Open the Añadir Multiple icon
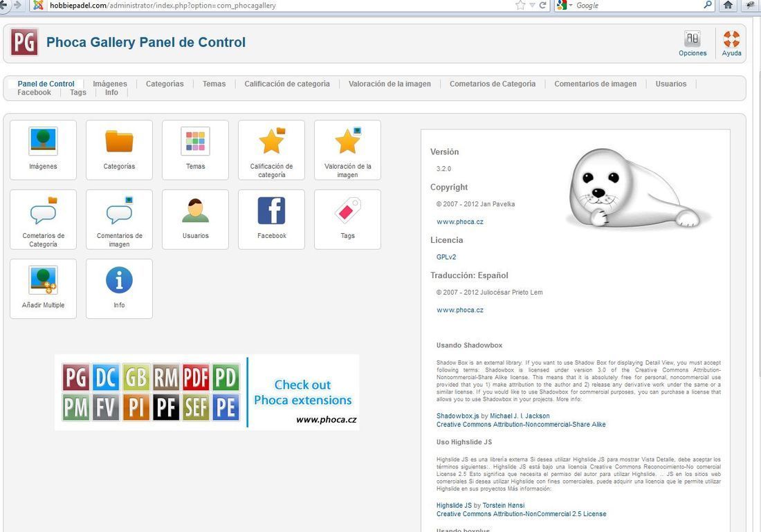Viewport: 761px width, 532px height. click(x=43, y=288)
